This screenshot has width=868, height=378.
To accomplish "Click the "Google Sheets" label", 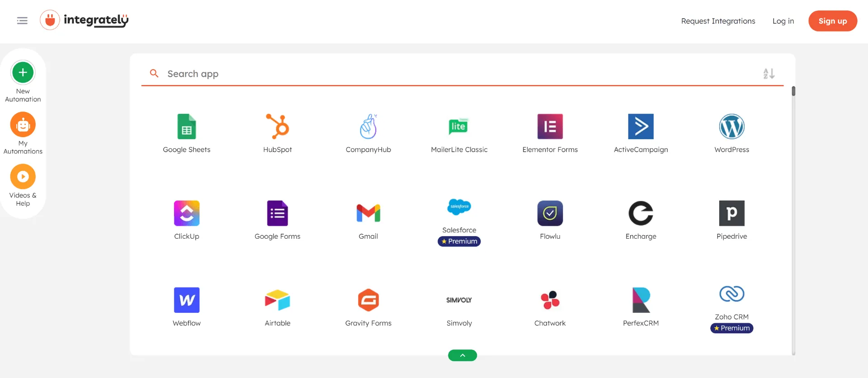I will [187, 150].
